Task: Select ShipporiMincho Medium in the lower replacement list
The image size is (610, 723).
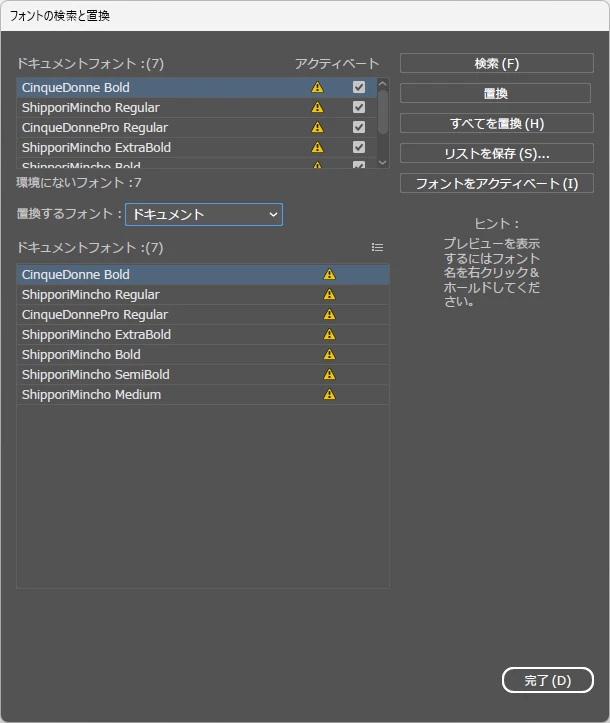Action: coord(203,394)
